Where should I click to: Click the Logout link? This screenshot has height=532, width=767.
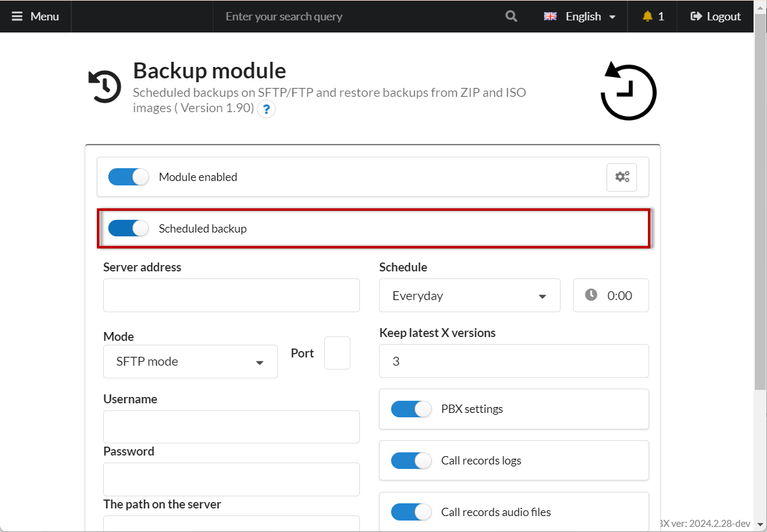[715, 17]
